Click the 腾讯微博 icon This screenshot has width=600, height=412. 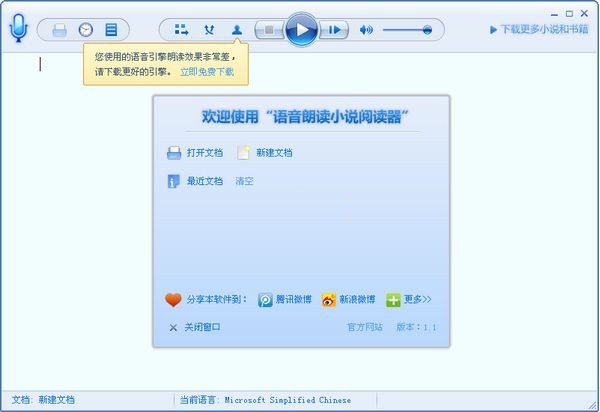tap(265, 300)
